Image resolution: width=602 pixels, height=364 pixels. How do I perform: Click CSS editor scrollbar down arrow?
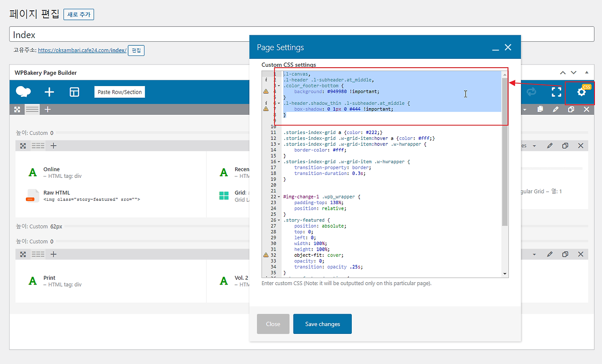pyautogui.click(x=505, y=274)
